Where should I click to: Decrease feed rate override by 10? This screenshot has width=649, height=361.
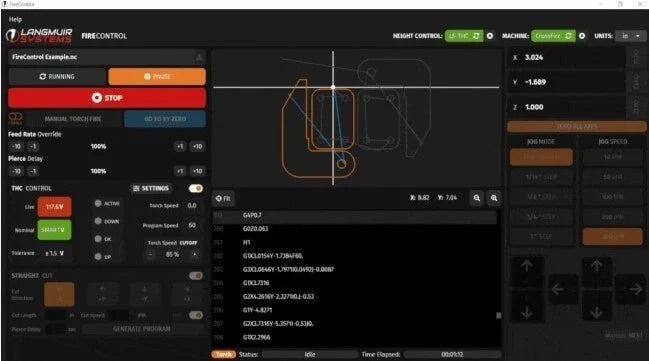pyautogui.click(x=16, y=147)
